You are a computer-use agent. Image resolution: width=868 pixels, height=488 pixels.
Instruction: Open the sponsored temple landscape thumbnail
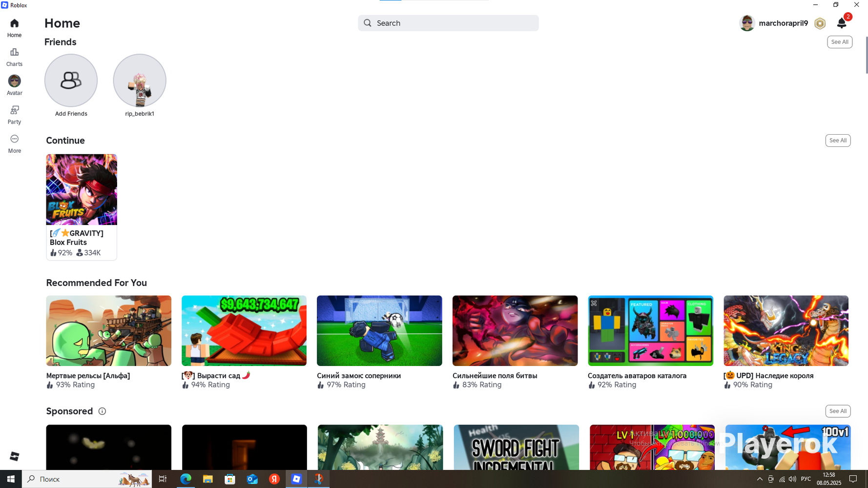point(380,447)
